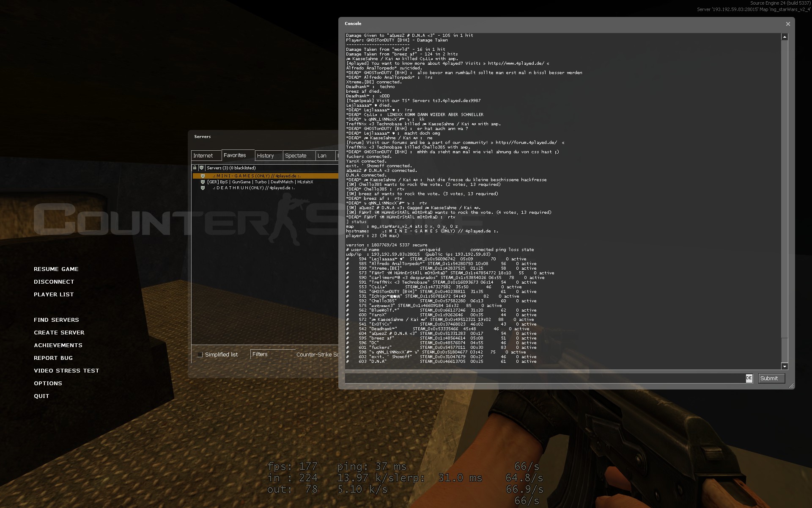Click the Counter-Strike Source game filter label
Image resolution: width=812 pixels, height=508 pixels.
click(317, 355)
